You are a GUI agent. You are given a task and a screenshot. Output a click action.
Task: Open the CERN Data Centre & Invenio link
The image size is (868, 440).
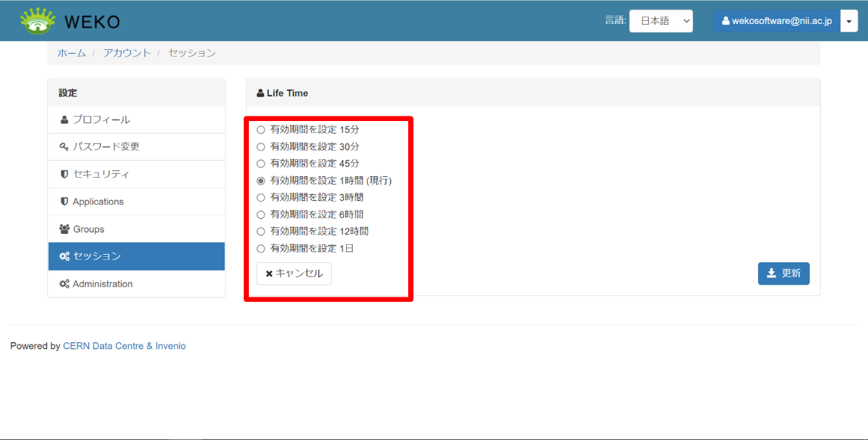pos(124,346)
